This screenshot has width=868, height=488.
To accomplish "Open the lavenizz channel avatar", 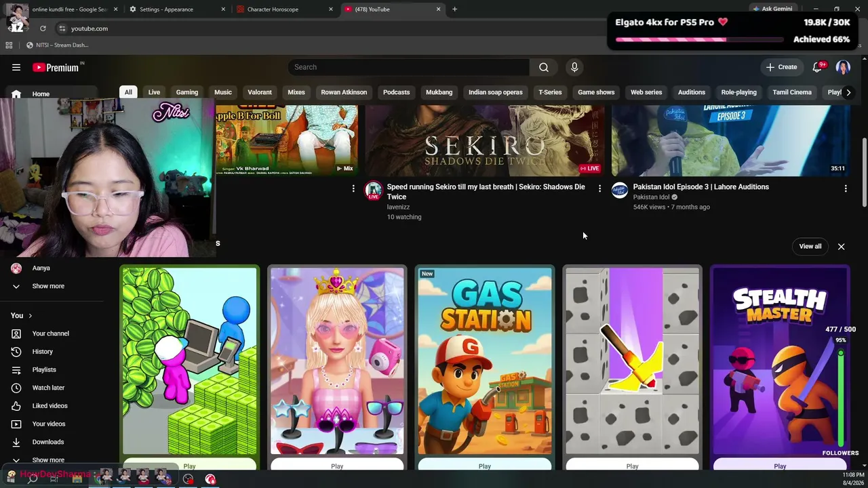I will (374, 191).
